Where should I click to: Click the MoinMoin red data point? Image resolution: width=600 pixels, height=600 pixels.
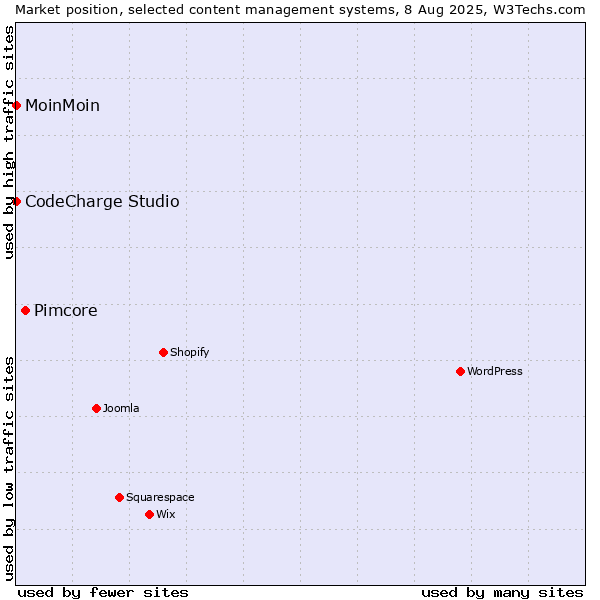pyautogui.click(x=16, y=105)
